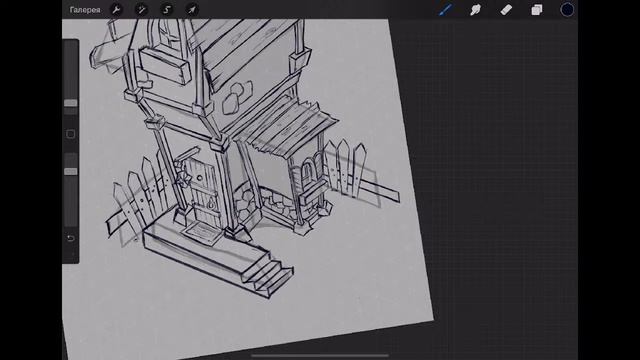
Task: Select the Brush tool
Action: point(445,10)
